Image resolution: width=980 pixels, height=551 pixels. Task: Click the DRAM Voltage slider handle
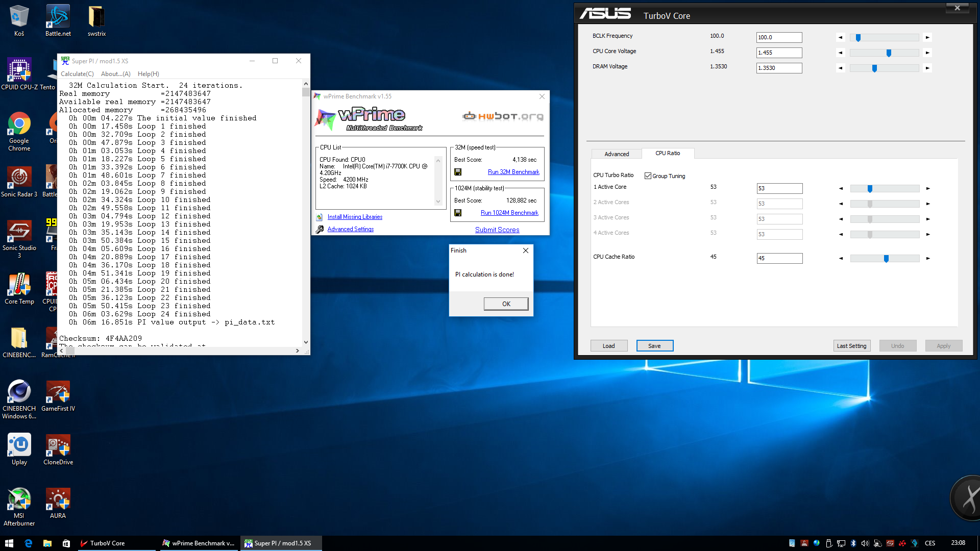point(874,68)
